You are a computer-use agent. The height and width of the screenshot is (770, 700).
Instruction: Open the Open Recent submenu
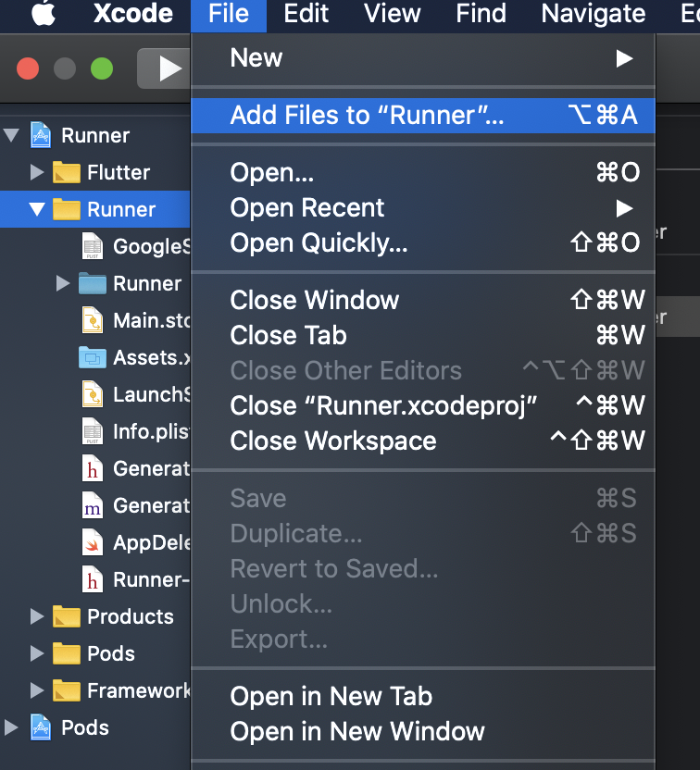[423, 207]
